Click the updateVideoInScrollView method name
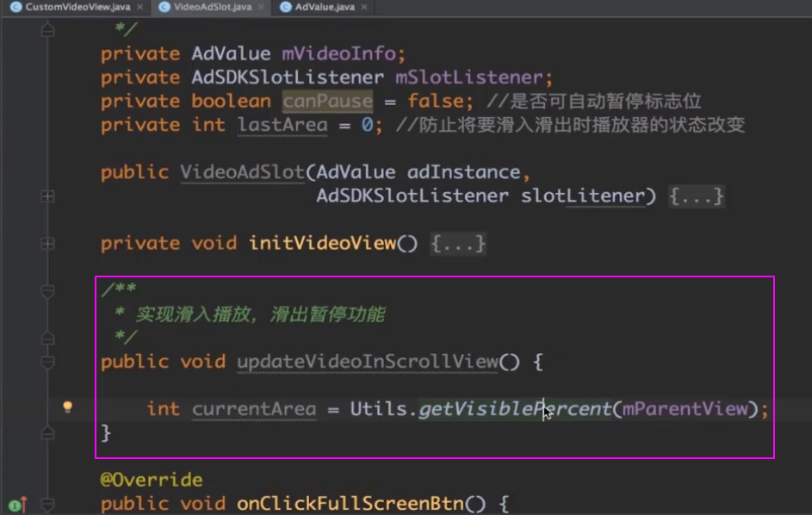Viewport: 812px width, 515px height. tap(367, 362)
